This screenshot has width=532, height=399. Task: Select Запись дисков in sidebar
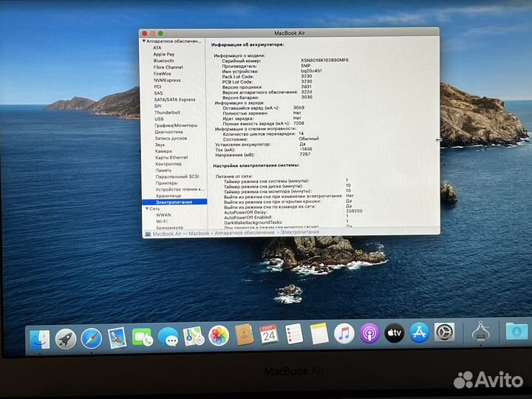point(171,138)
